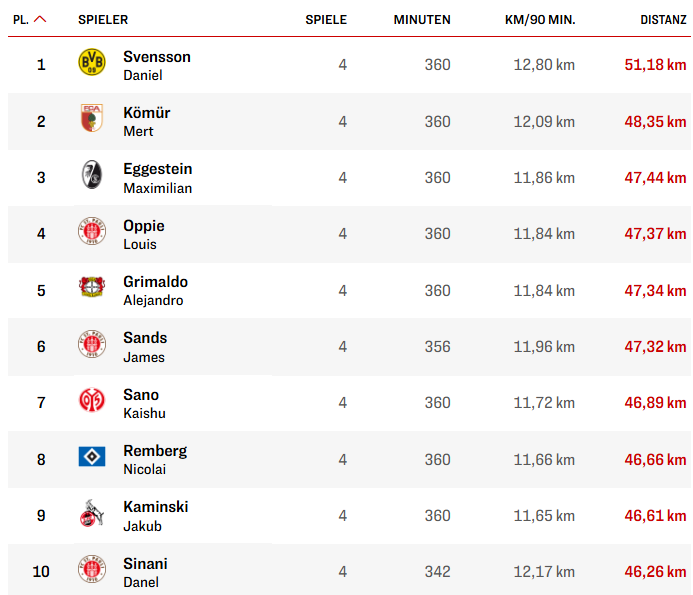Click the Mainz 05 logo beside Sano
Viewport: 693px width, 595px height.
tap(91, 402)
